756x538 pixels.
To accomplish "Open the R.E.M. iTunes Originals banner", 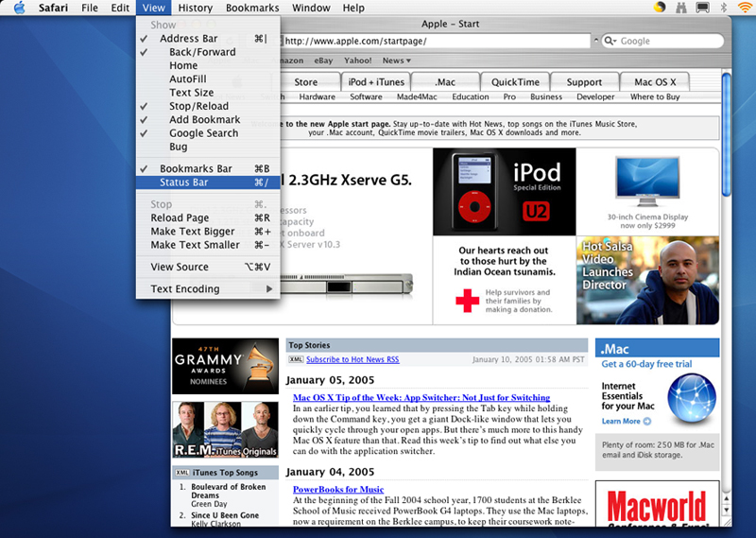I will pyautogui.click(x=225, y=429).
